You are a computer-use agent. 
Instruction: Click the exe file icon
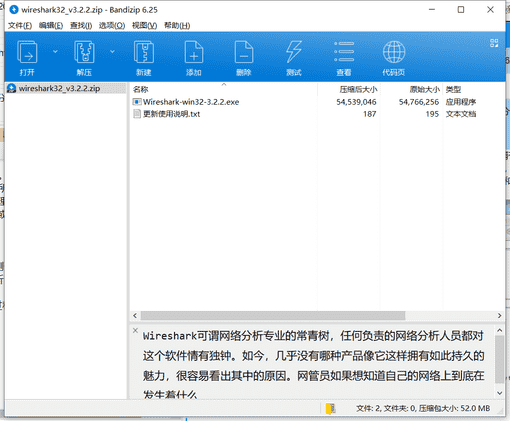coord(137,102)
